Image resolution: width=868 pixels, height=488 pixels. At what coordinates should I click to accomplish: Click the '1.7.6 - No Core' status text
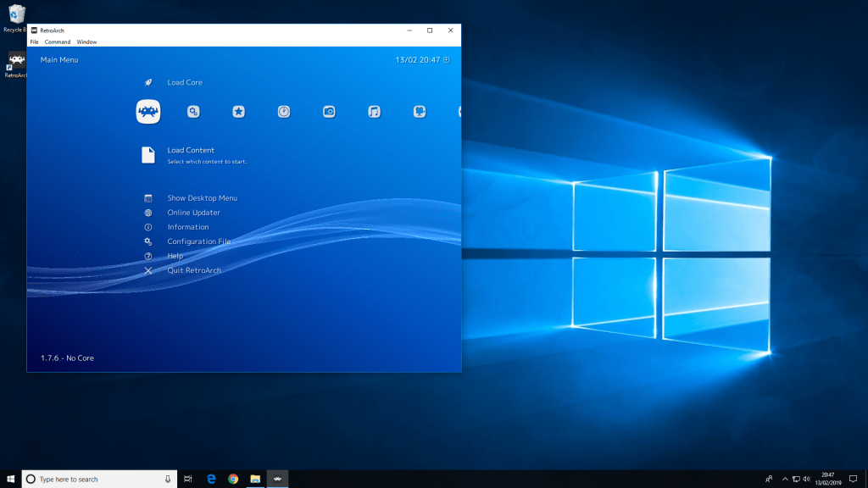pyautogui.click(x=67, y=358)
